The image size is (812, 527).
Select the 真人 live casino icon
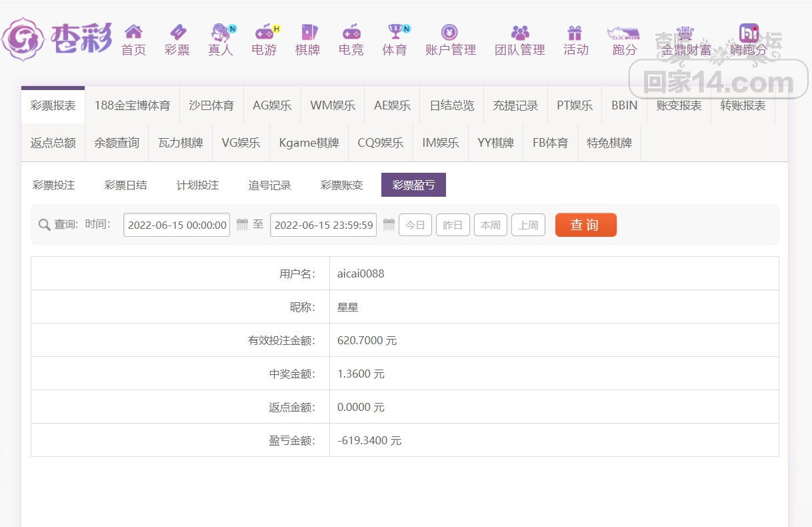tap(221, 32)
